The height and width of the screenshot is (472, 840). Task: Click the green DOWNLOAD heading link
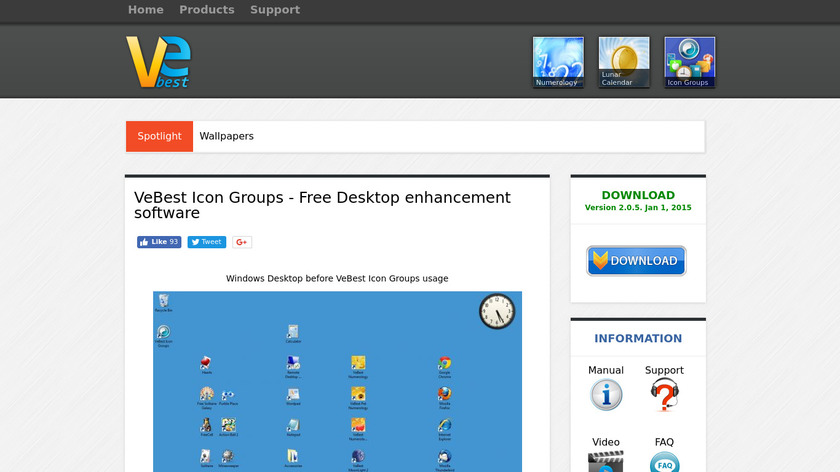point(638,195)
